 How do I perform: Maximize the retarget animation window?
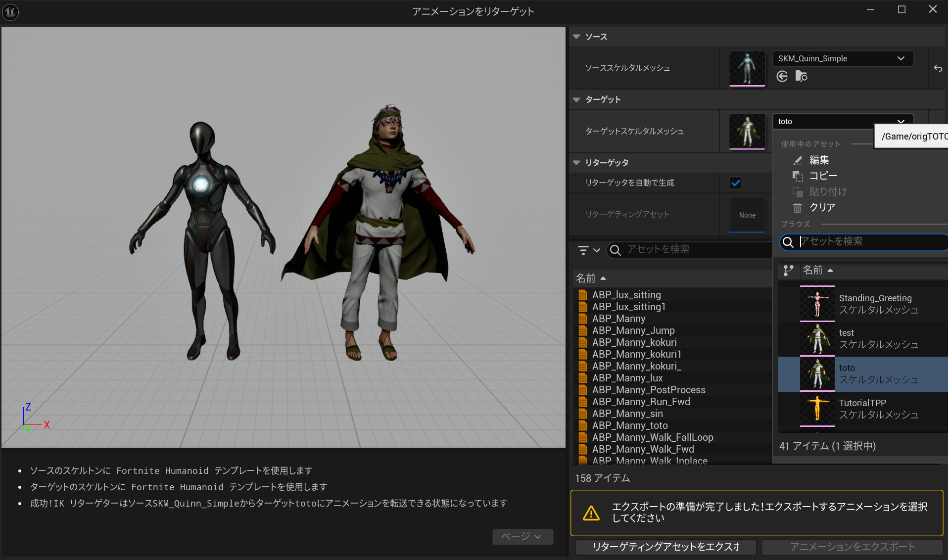[x=901, y=10]
